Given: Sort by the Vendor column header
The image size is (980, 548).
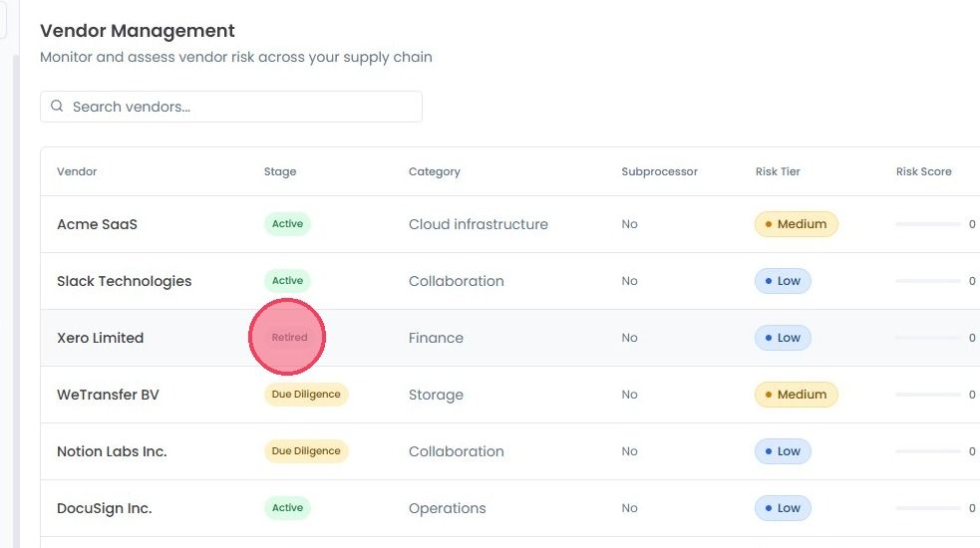Looking at the screenshot, I should point(77,171).
